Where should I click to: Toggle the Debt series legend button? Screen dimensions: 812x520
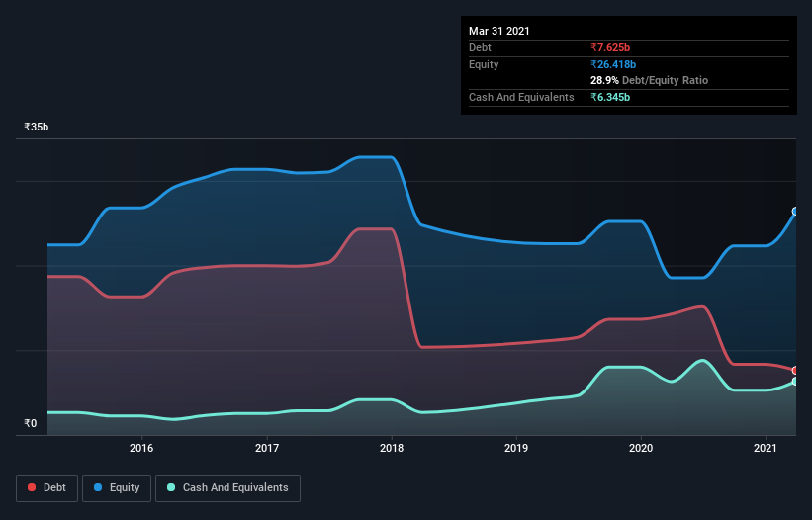point(47,488)
